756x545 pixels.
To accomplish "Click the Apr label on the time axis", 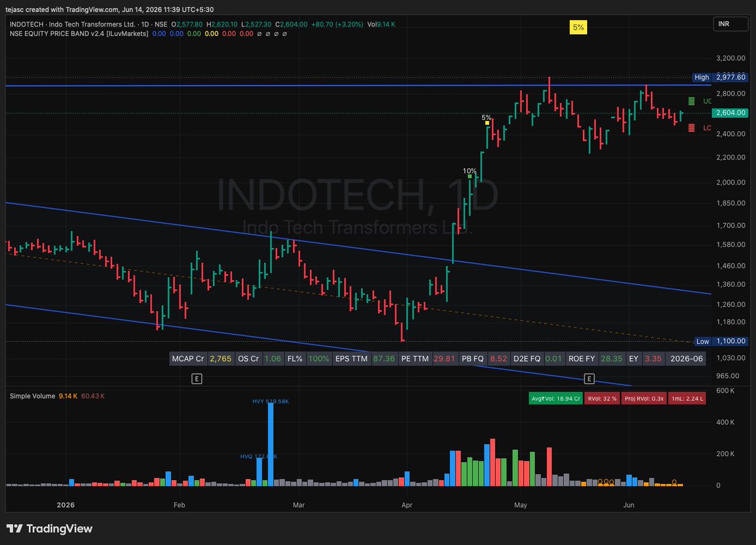I will pos(406,505).
